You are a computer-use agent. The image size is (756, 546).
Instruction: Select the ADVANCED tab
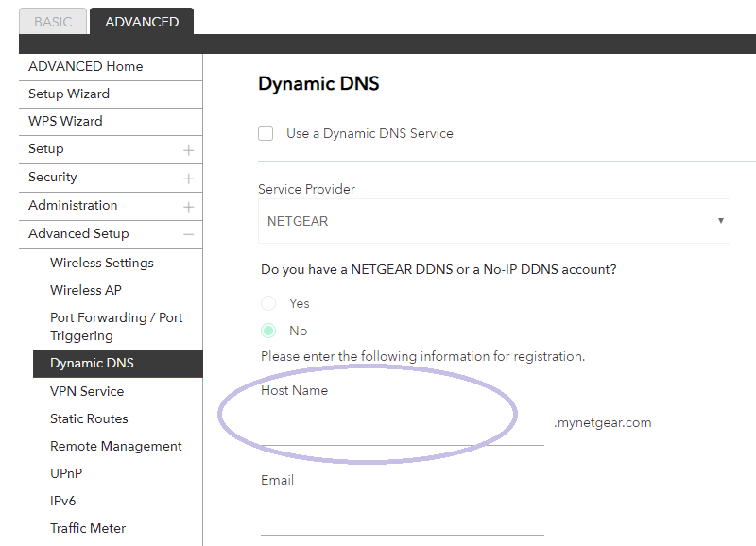142,22
